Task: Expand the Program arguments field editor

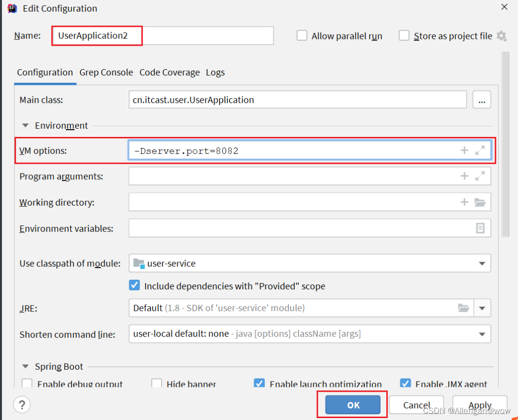Action: point(480,176)
